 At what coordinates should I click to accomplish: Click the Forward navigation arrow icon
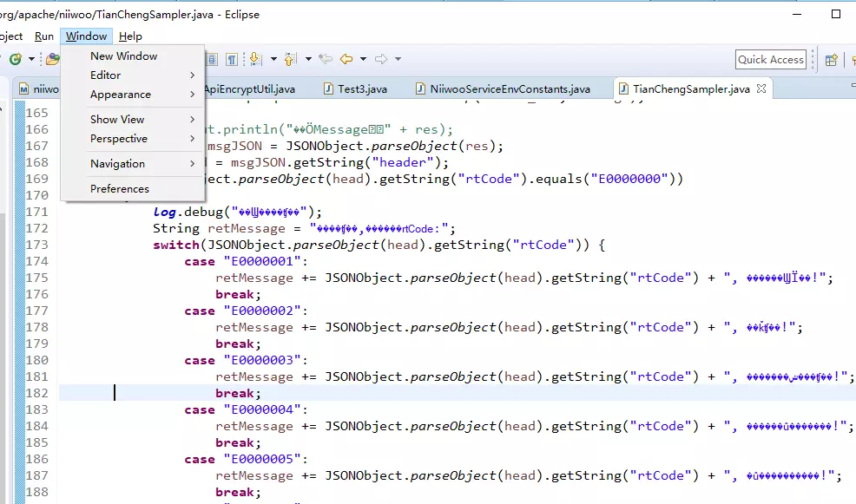tap(381, 59)
